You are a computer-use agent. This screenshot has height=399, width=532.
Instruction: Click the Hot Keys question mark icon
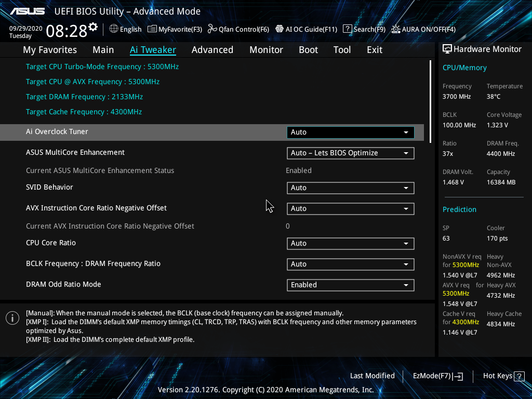(x=519, y=376)
